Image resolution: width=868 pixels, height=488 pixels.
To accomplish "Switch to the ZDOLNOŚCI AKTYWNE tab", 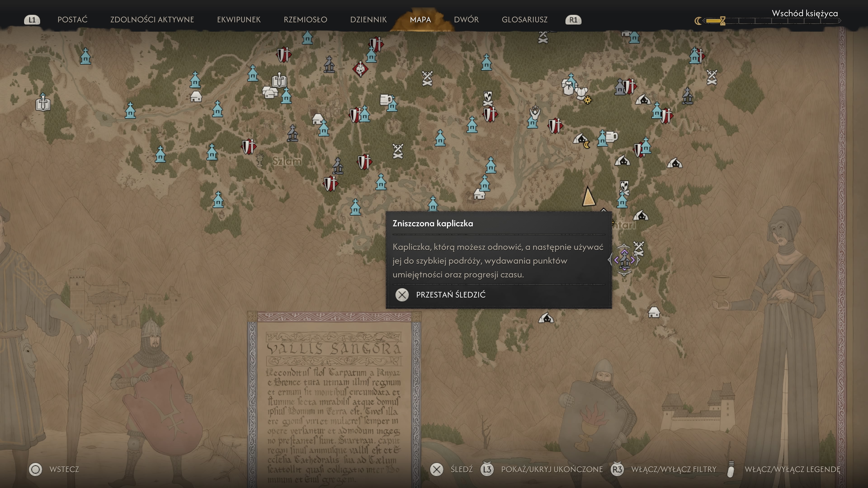I will (x=152, y=19).
